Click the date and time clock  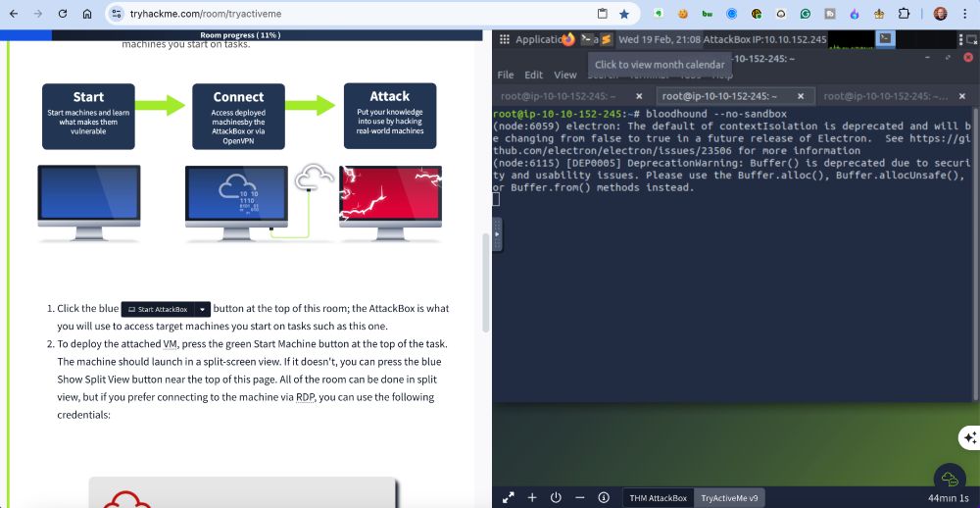659,39
